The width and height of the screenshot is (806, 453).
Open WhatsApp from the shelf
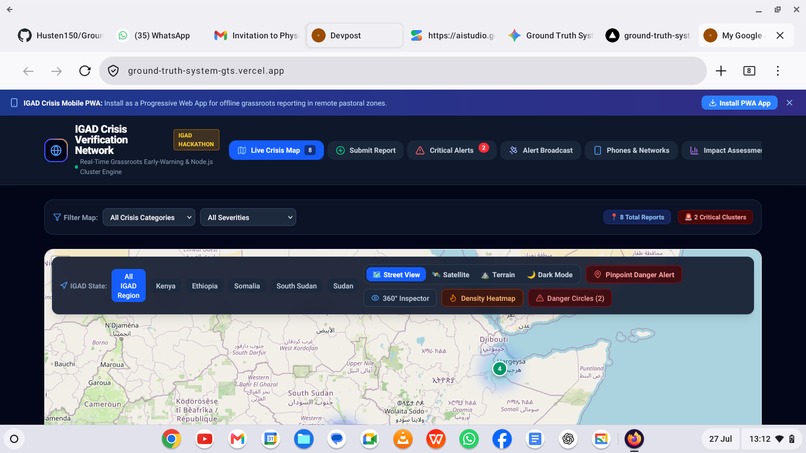coord(469,439)
